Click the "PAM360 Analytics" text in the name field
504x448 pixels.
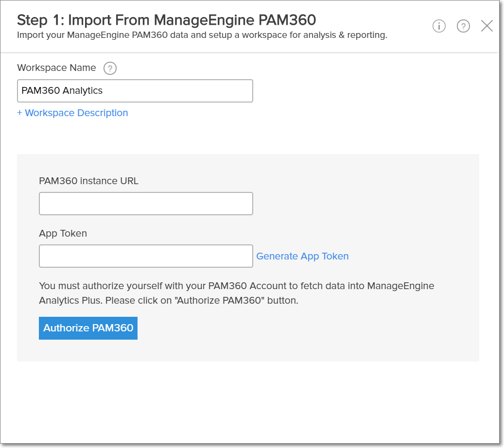62,91
